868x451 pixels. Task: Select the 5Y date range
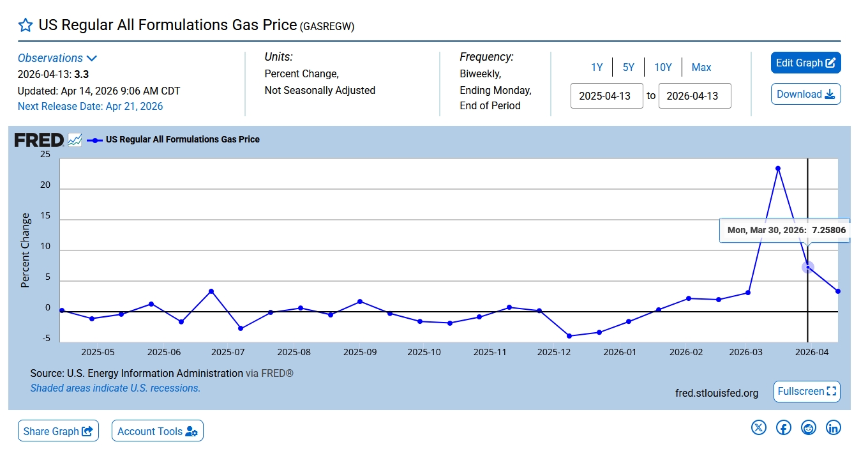point(628,67)
